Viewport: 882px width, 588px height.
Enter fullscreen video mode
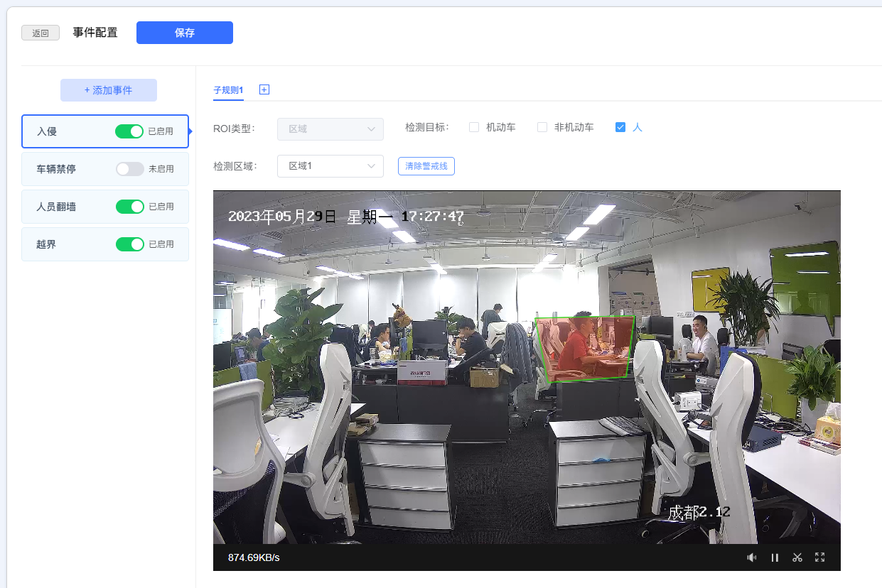pos(819,557)
